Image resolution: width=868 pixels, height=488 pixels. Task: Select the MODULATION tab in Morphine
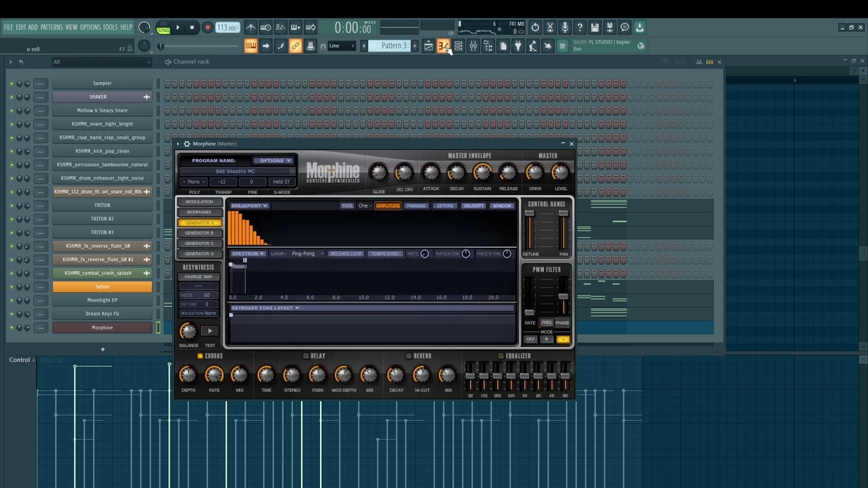pyautogui.click(x=199, y=202)
